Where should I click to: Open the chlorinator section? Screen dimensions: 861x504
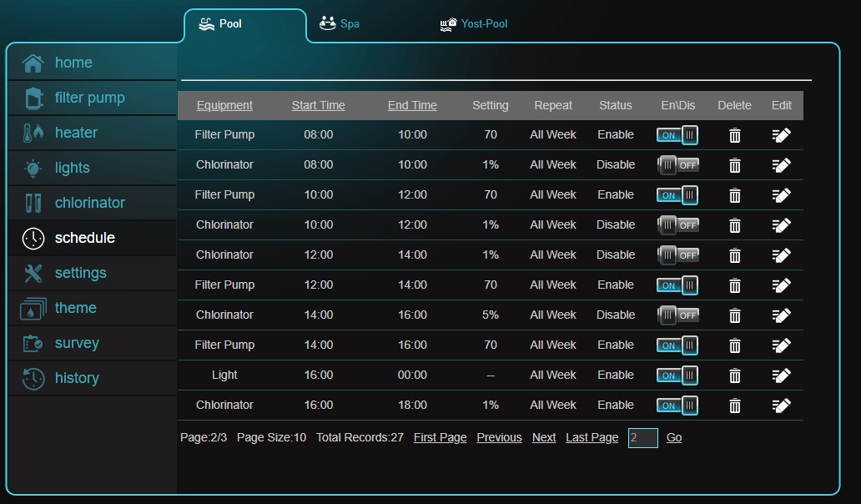pos(92,203)
